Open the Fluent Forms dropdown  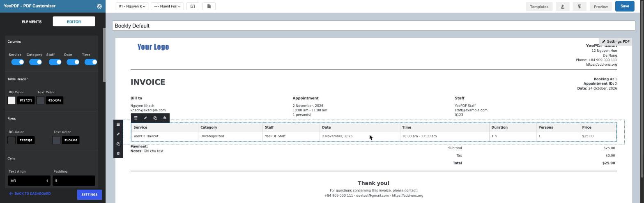click(x=167, y=6)
